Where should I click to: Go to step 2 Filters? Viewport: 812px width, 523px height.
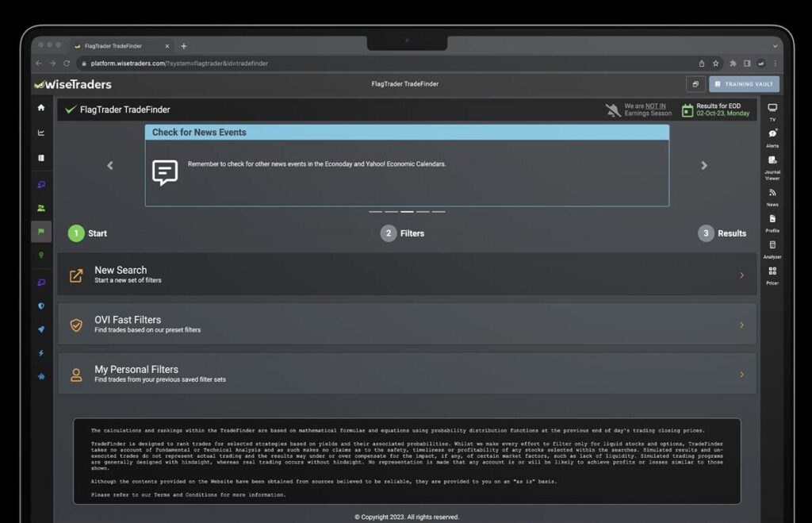(x=402, y=233)
